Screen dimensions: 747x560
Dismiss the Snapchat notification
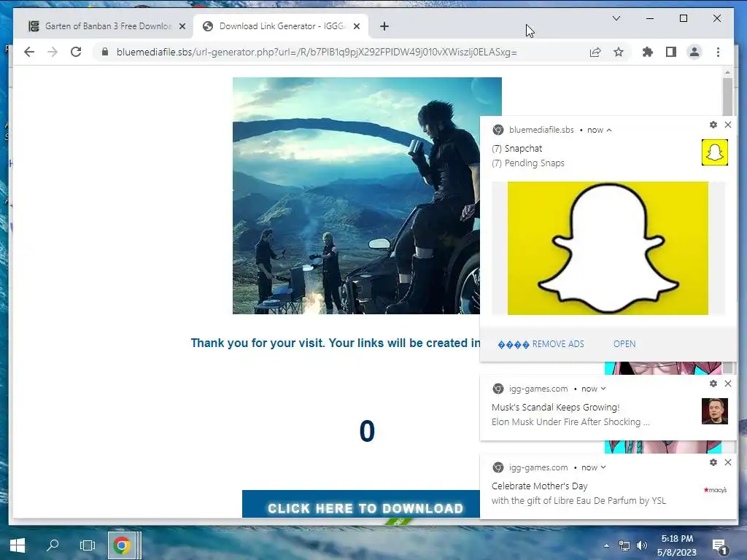click(x=728, y=125)
